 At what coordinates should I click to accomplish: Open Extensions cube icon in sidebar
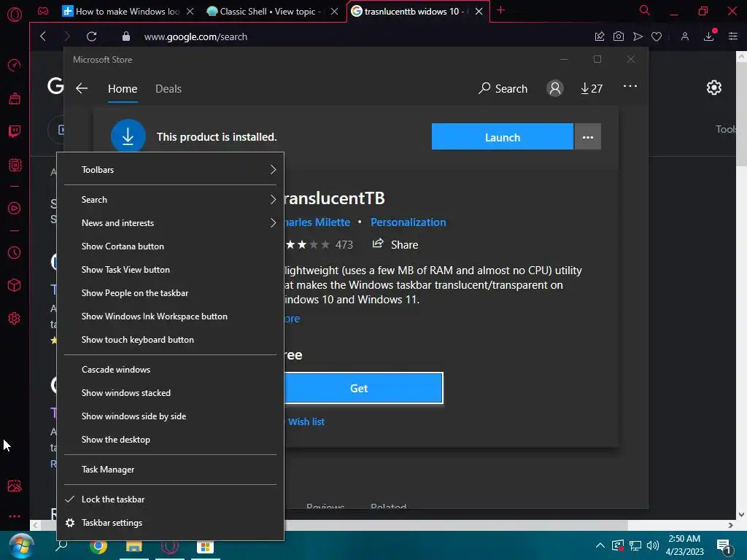(x=15, y=285)
